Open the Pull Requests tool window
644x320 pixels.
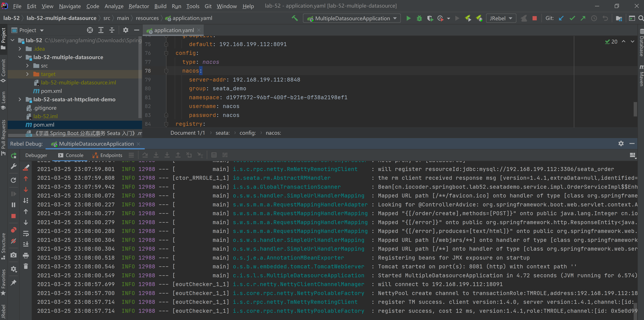[x=3, y=138]
